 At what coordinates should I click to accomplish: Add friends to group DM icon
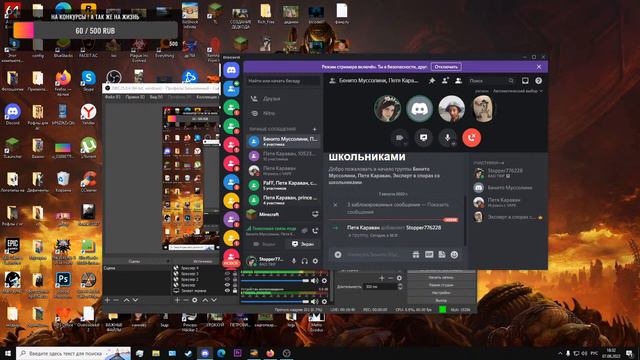click(x=445, y=81)
